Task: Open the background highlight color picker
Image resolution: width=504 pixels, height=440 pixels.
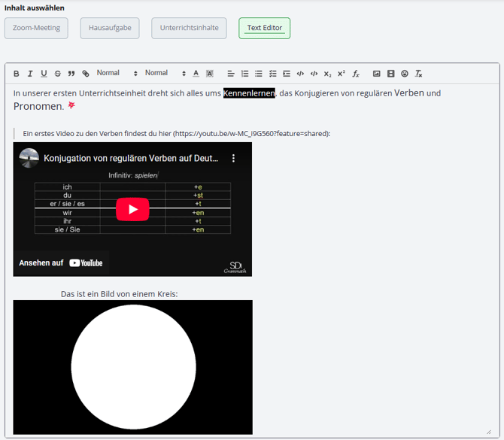Action: (x=210, y=74)
